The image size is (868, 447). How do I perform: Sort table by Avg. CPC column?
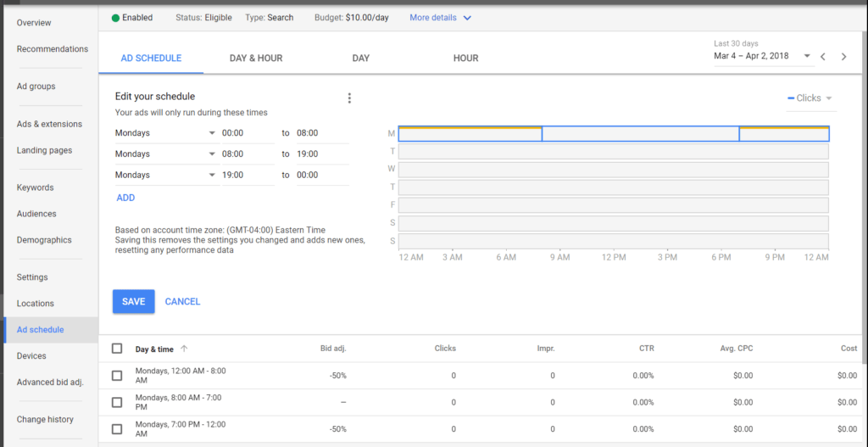point(735,349)
